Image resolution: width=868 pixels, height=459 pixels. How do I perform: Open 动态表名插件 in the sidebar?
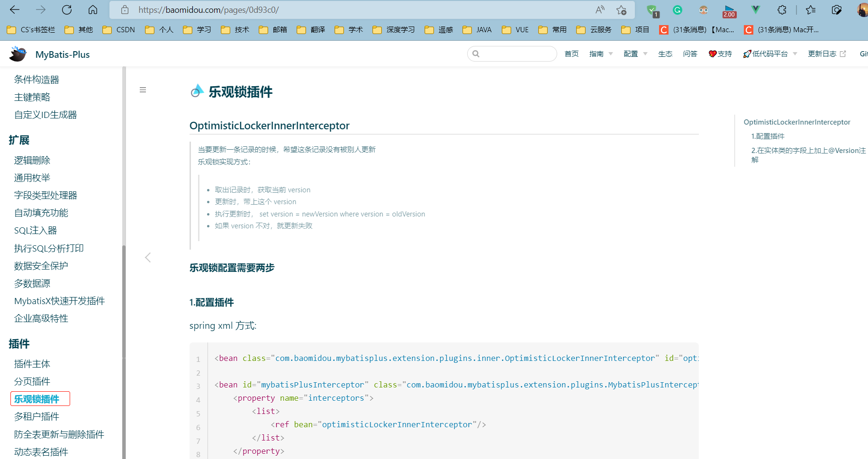point(41,452)
